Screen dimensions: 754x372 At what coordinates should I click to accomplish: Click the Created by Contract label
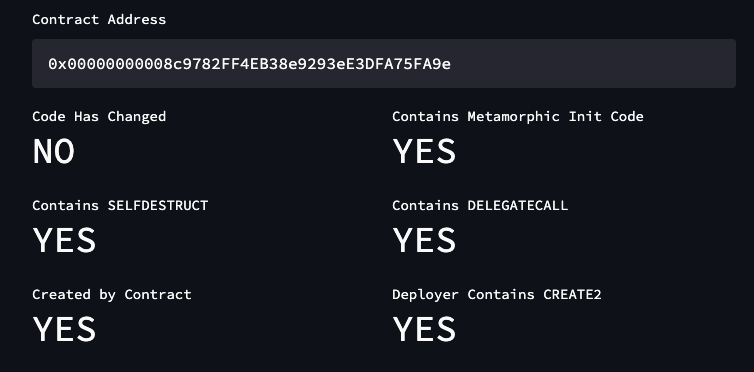point(112,294)
